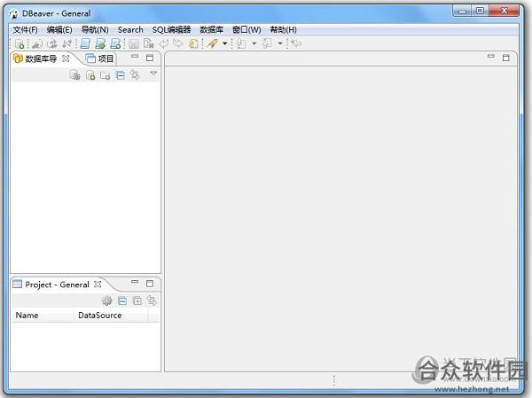
Task: Click navigator New Connection icon
Action: pos(90,75)
